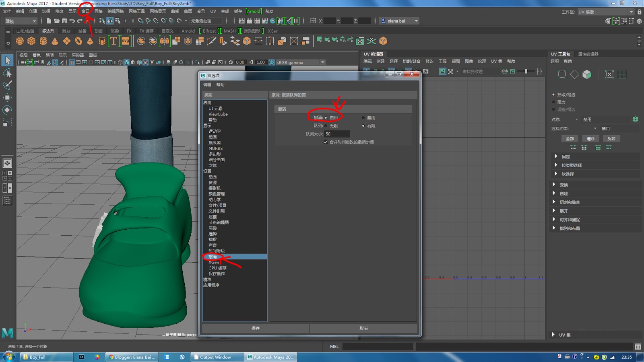Click the UV snapshot camera icon
Viewport: 644px width, 362px height.
click(426, 71)
